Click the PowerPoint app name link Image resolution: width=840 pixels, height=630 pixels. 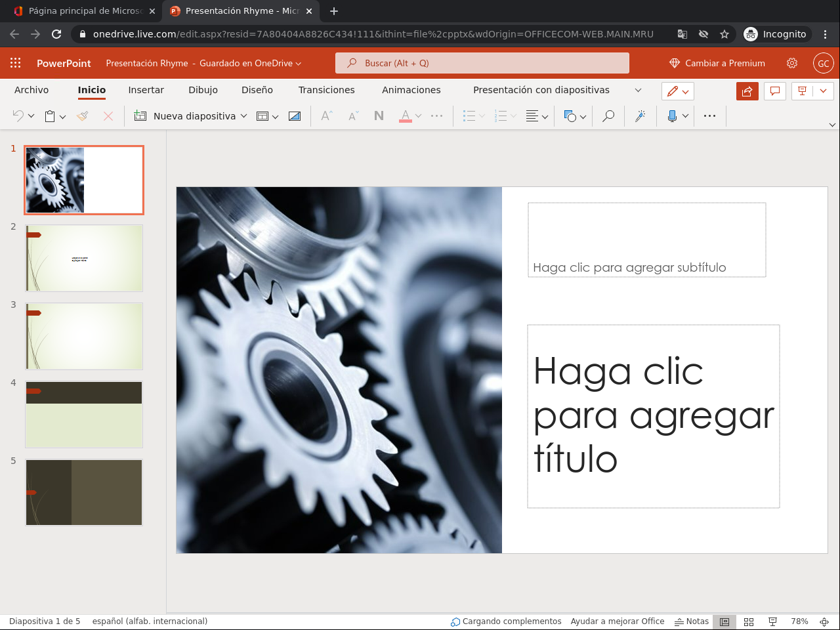tap(64, 63)
